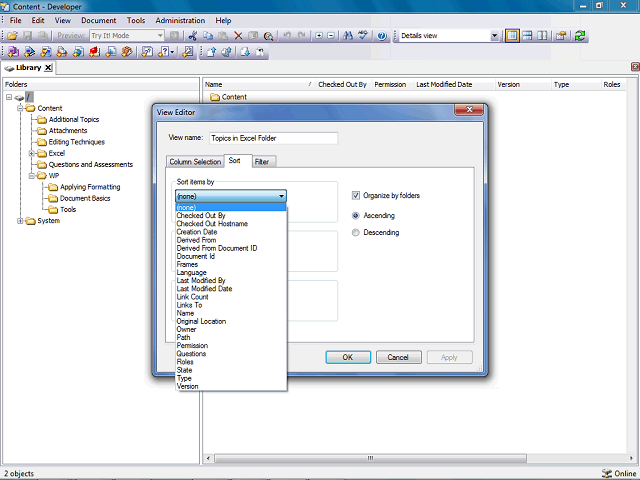Click the magnifier Find in library icon

[x=268, y=36]
